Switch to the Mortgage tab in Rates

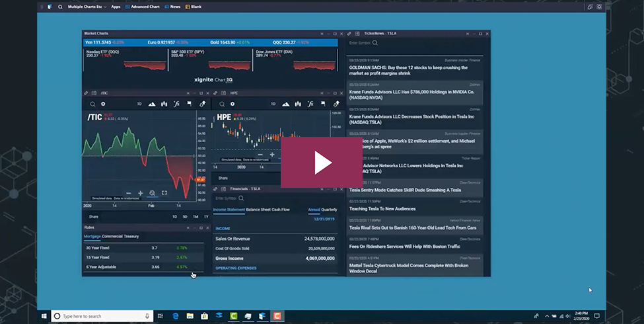pos(92,237)
